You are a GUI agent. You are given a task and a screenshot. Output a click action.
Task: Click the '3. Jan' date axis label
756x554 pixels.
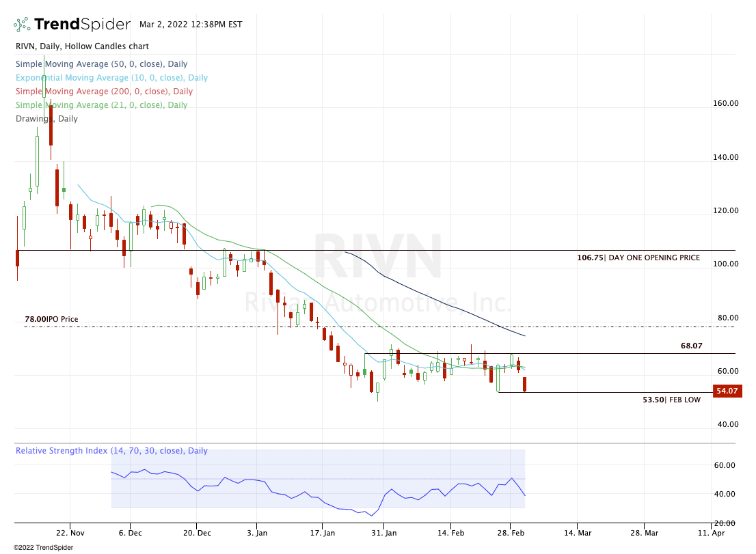coord(257,533)
